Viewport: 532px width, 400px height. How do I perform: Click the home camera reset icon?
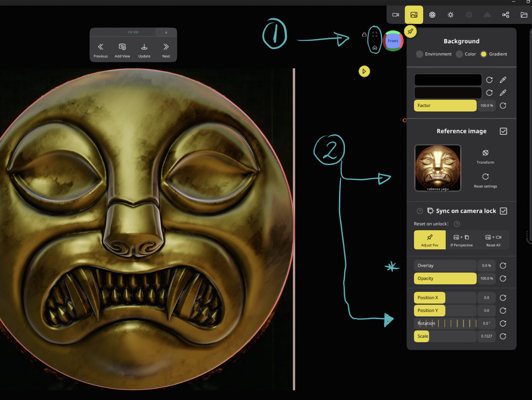(375, 48)
